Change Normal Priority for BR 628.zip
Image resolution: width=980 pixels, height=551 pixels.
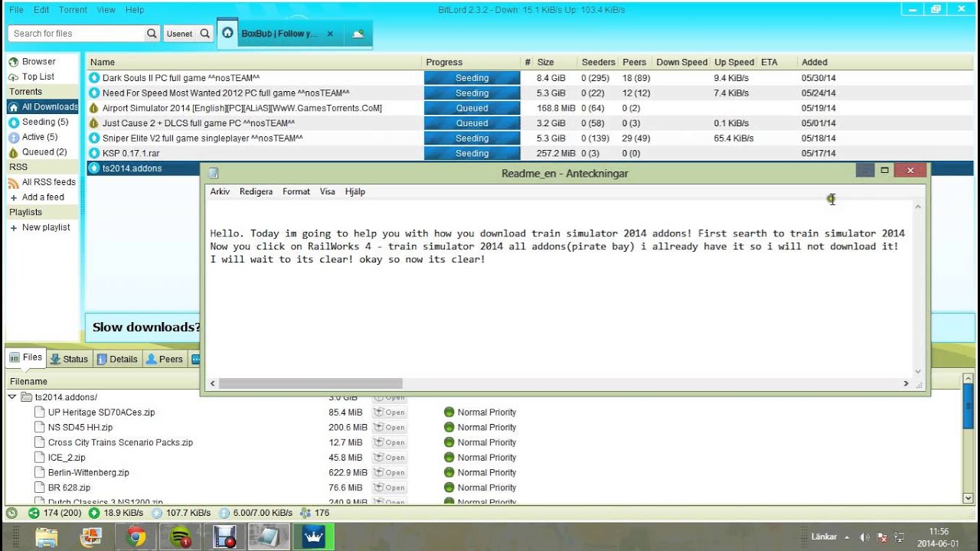pos(480,487)
